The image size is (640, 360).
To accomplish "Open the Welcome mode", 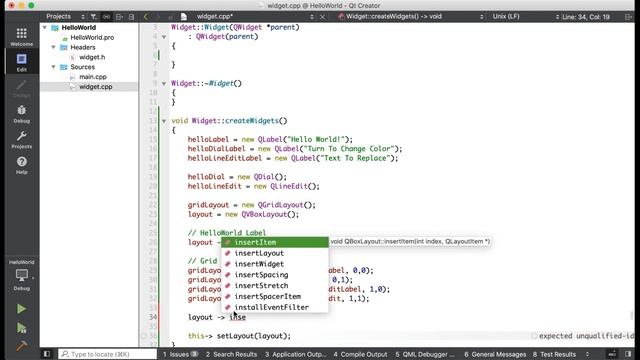I will tap(22, 37).
